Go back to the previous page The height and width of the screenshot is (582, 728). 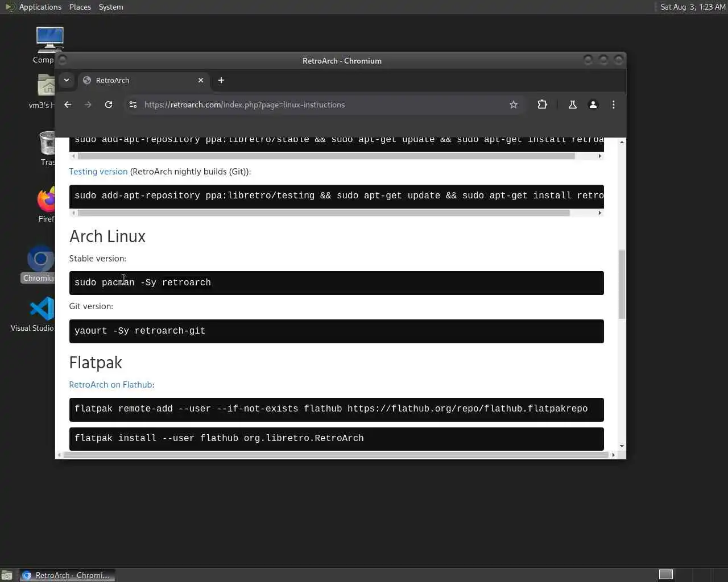68,105
